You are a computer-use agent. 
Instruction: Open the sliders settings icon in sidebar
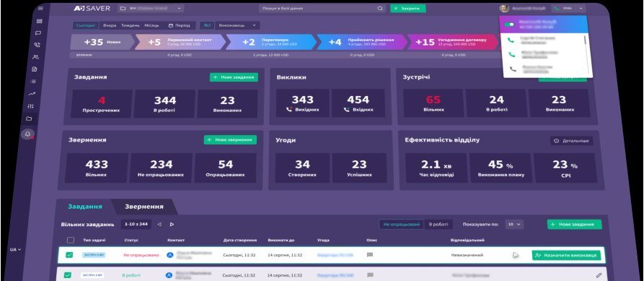(x=31, y=106)
